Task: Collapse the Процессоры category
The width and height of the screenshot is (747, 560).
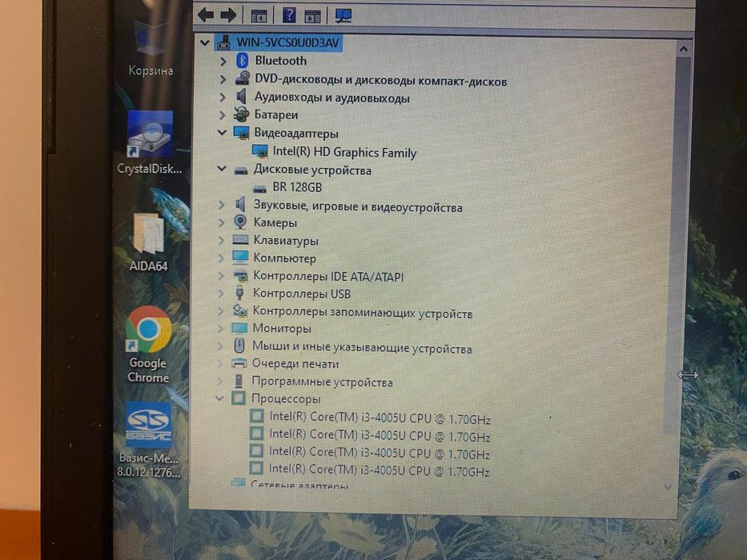Action: 219,398
